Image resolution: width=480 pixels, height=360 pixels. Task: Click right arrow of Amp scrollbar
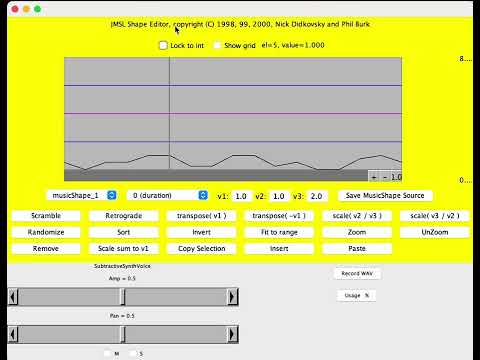point(233,297)
